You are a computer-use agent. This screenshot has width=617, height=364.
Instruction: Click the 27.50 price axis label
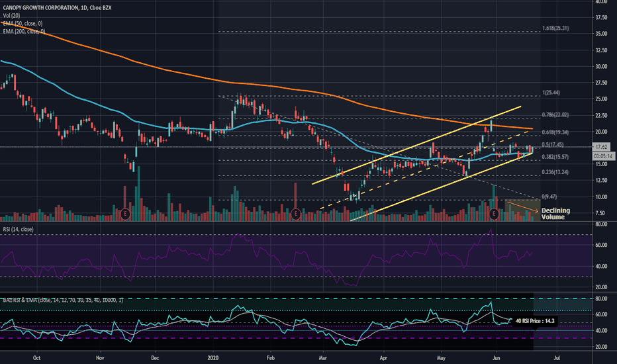coord(601,83)
